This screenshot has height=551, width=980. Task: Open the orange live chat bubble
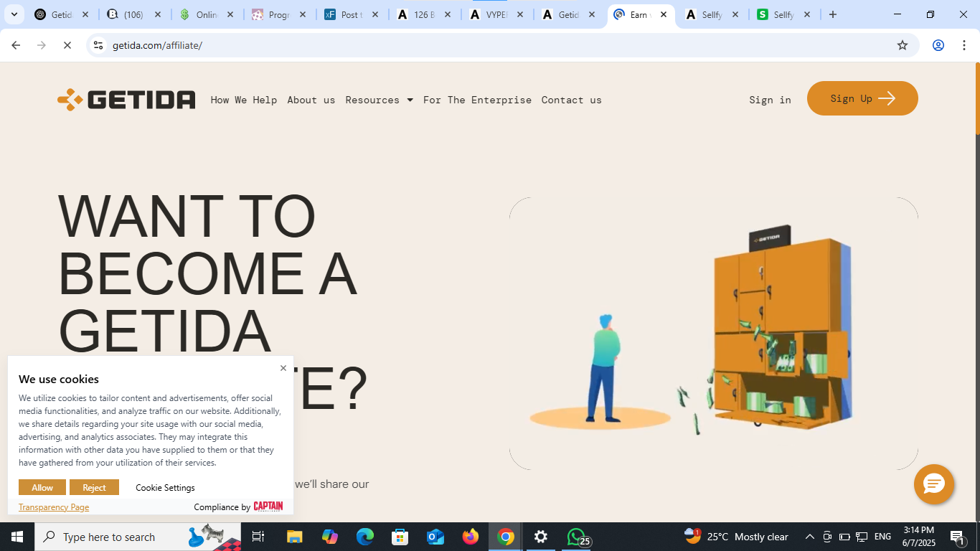pos(933,484)
